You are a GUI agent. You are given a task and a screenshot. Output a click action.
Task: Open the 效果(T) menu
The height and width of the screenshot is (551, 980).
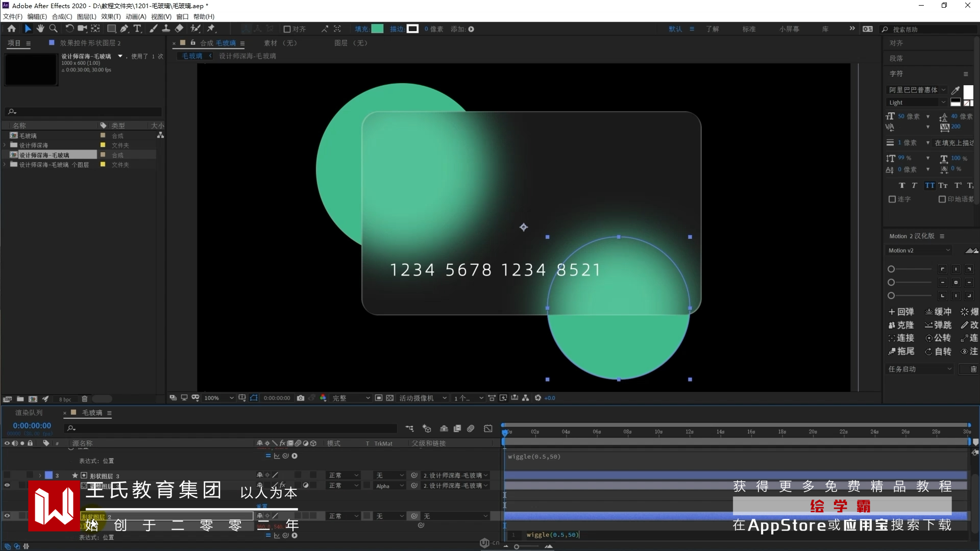pyautogui.click(x=110, y=16)
